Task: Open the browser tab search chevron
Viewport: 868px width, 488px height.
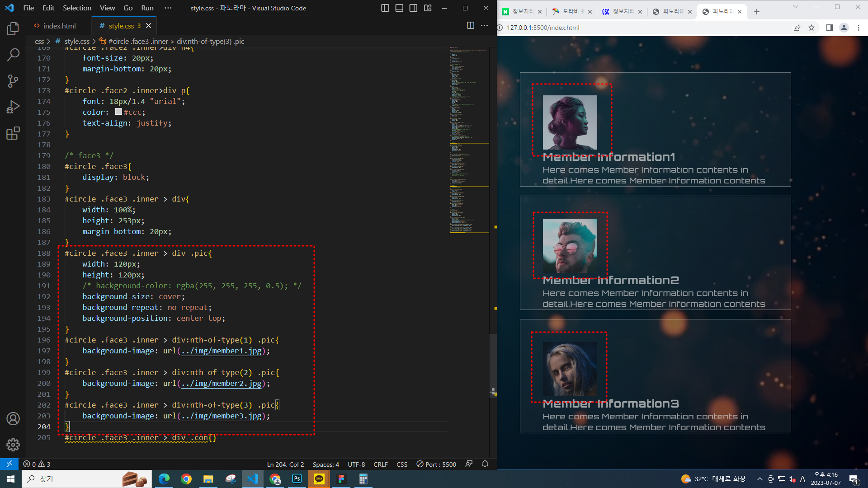Action: tap(796, 7)
